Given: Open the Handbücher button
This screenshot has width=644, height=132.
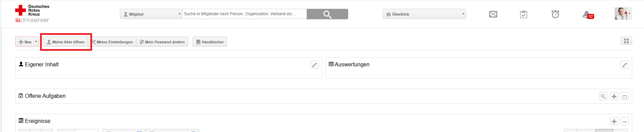Looking at the screenshot, I should [210, 42].
